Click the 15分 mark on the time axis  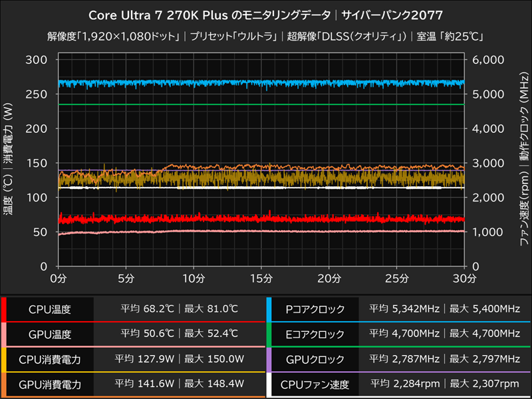[263, 277]
